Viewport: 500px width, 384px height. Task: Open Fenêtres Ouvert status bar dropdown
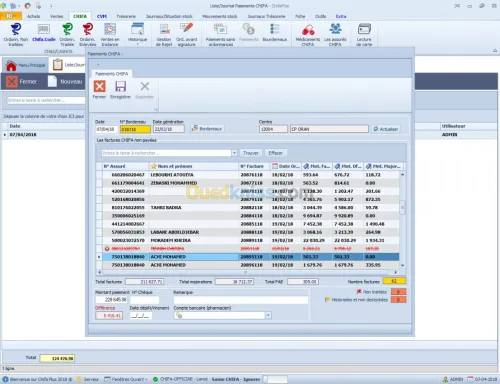(126, 379)
